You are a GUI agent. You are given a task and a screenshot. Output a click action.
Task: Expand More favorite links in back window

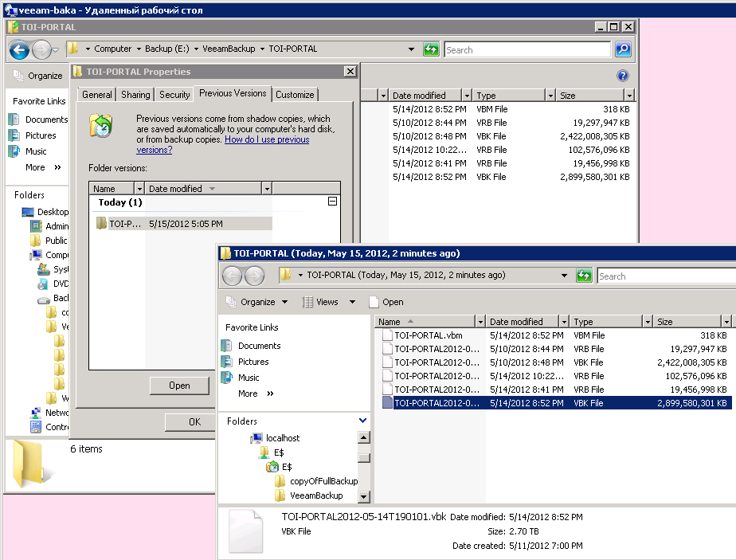[x=43, y=167]
